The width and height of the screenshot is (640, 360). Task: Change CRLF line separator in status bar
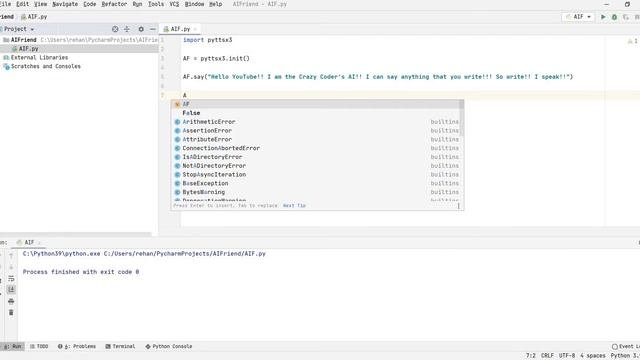pos(547,356)
